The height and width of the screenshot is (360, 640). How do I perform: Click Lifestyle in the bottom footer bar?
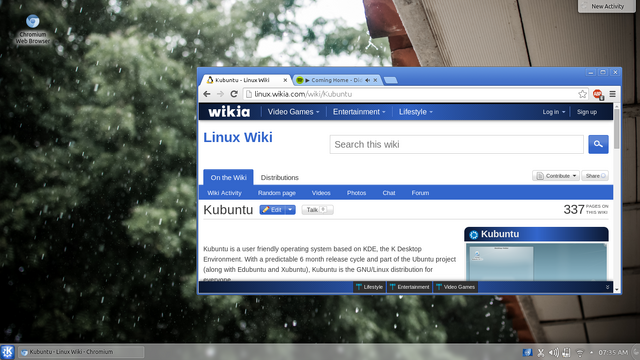pos(369,287)
